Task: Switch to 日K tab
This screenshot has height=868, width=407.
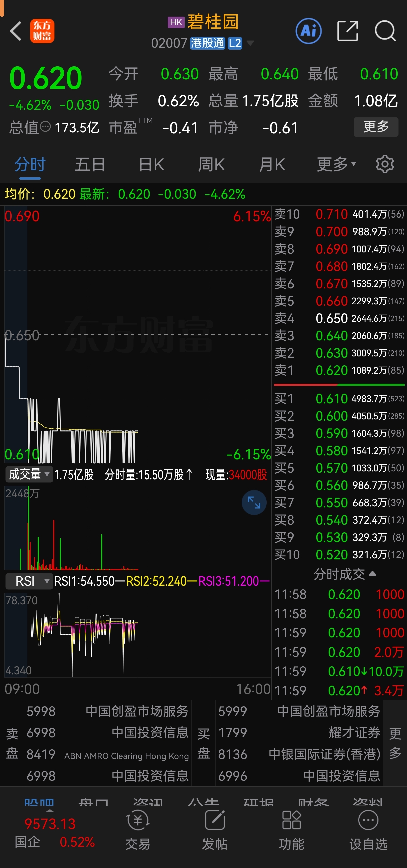Action: [151, 165]
